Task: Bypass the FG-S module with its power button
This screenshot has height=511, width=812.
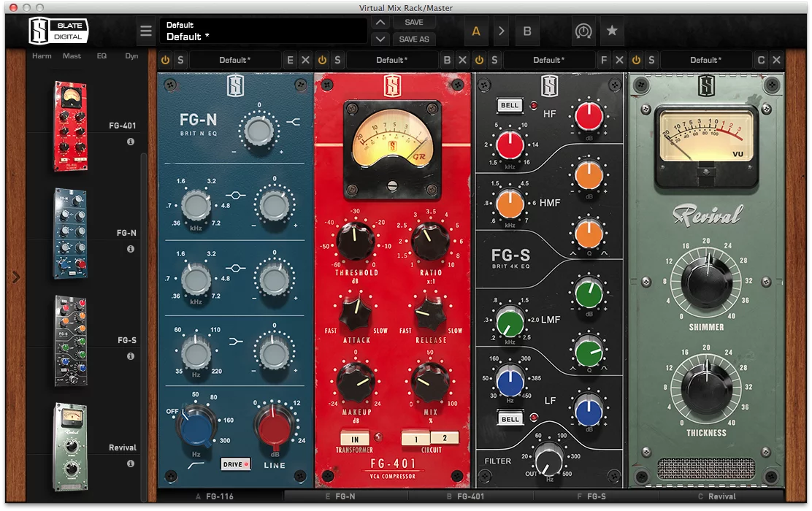Action: coord(479,60)
